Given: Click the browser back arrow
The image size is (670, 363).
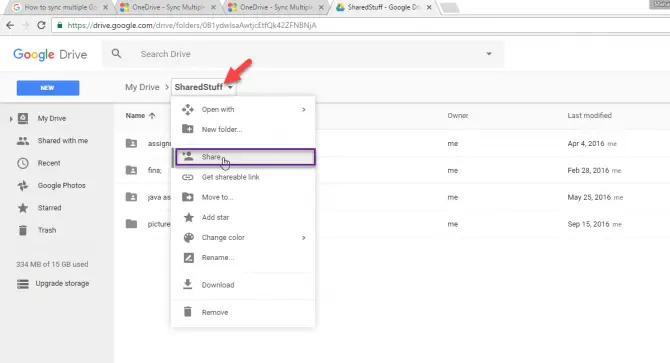Looking at the screenshot, I should [x=10, y=25].
